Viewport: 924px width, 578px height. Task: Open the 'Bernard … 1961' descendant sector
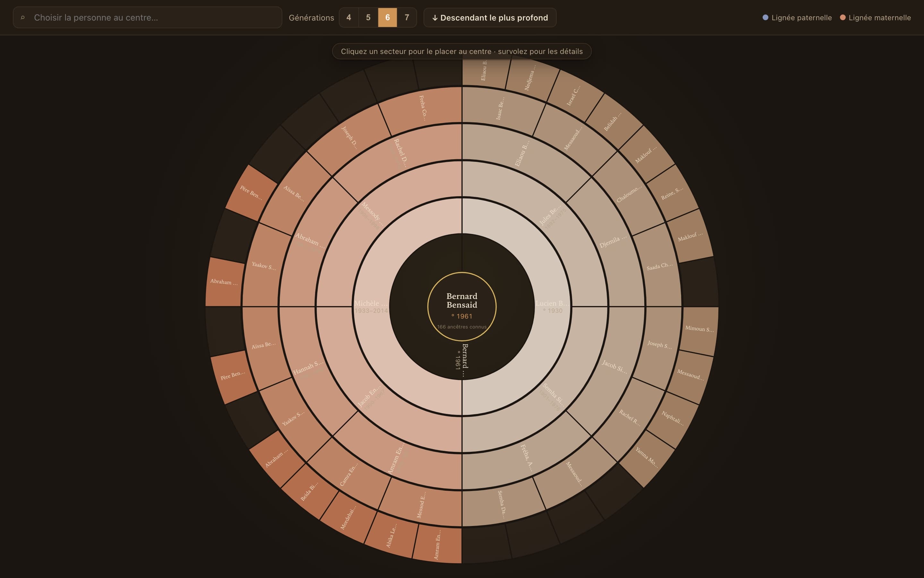pyautogui.click(x=462, y=360)
